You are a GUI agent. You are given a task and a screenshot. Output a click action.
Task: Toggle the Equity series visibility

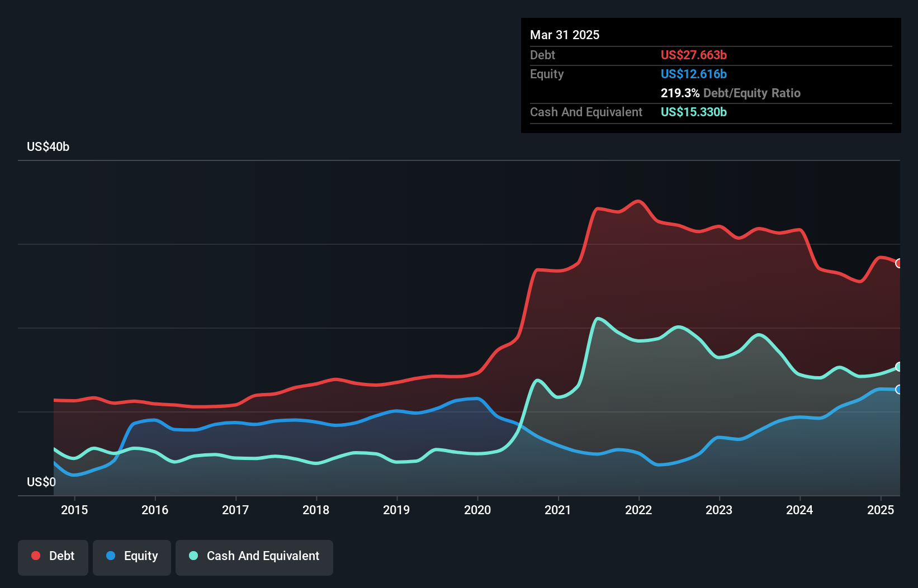pos(131,557)
